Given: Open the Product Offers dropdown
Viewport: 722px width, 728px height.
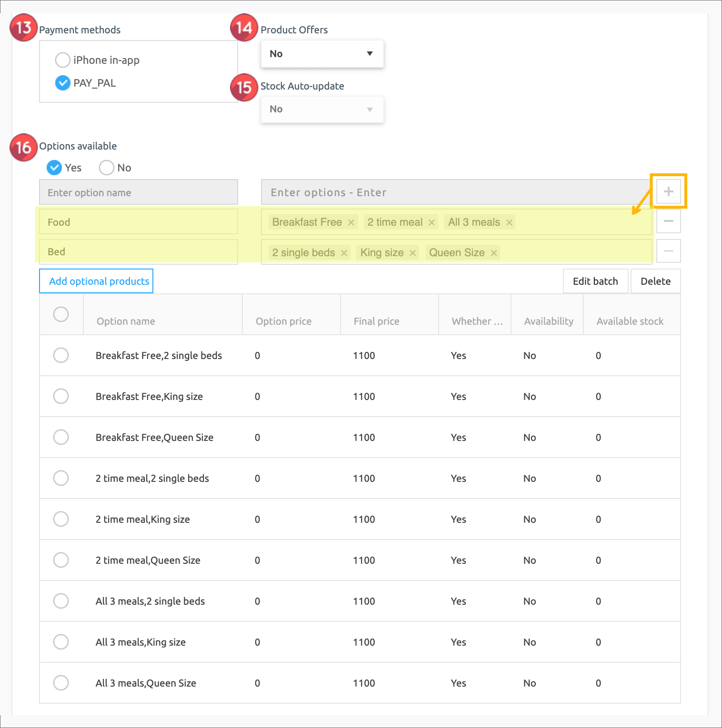Looking at the screenshot, I should coord(322,54).
